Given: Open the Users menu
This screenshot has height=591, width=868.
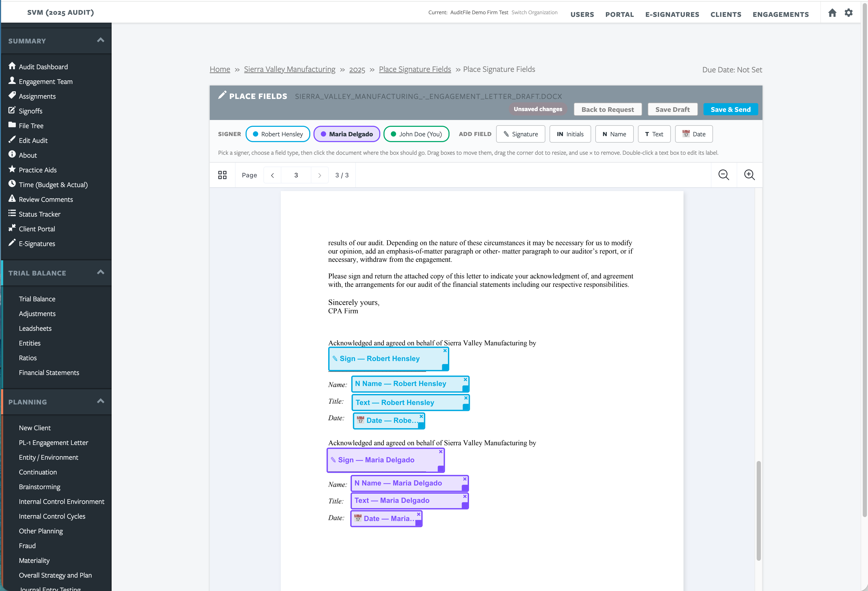Looking at the screenshot, I should 582,14.
